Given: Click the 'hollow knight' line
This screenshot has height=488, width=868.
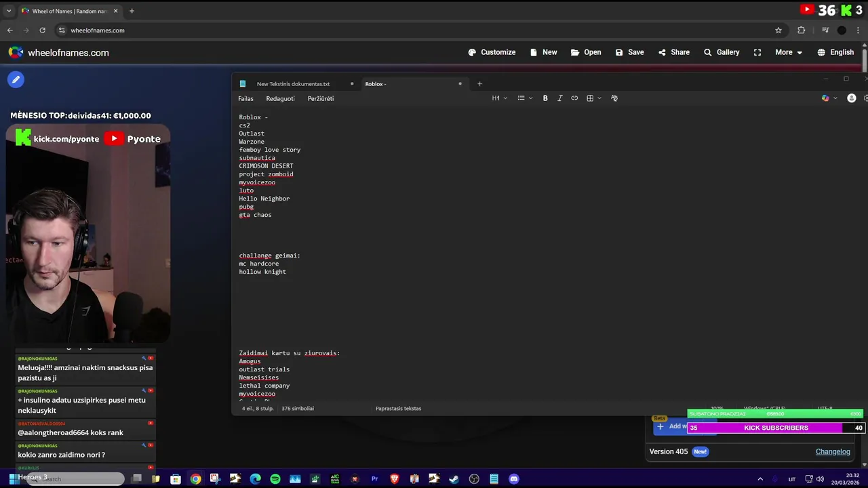Looking at the screenshot, I should click(x=262, y=272).
